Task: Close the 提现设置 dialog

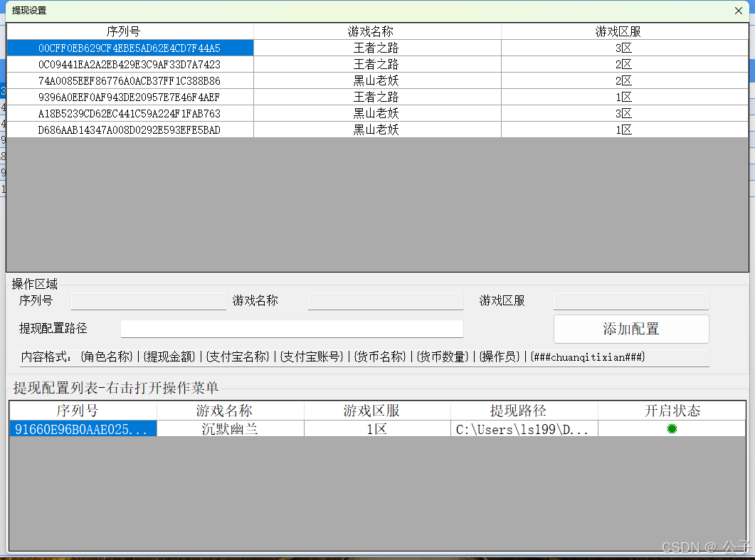Action: point(738,11)
